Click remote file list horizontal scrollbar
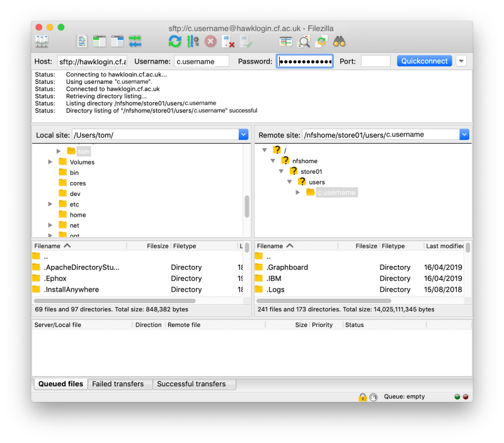 (x=324, y=301)
